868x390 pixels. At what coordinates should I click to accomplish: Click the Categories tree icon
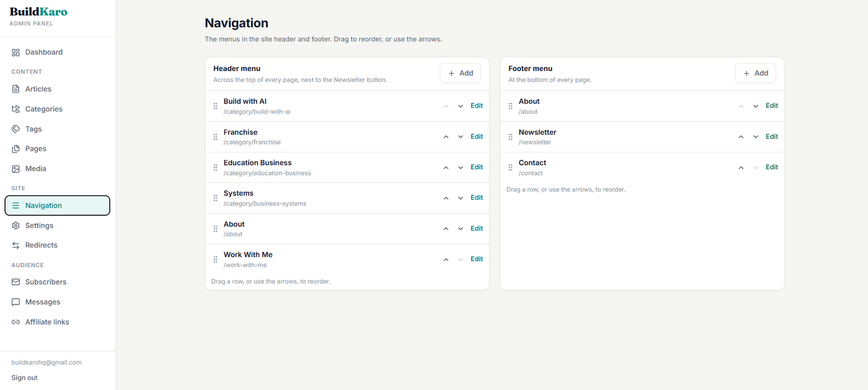[16, 109]
